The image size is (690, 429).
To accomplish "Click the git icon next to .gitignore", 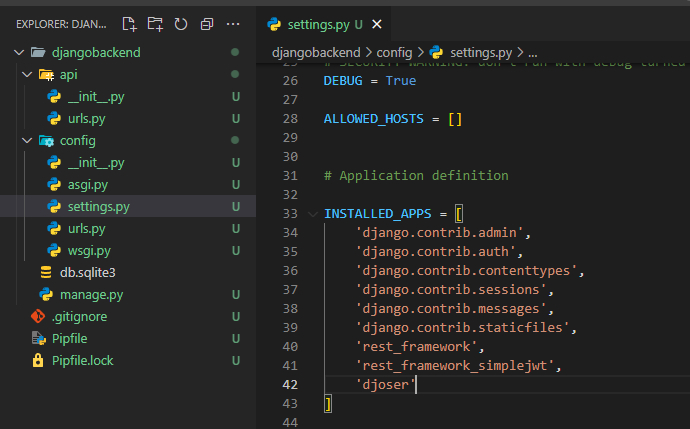I will pyautogui.click(x=38, y=316).
